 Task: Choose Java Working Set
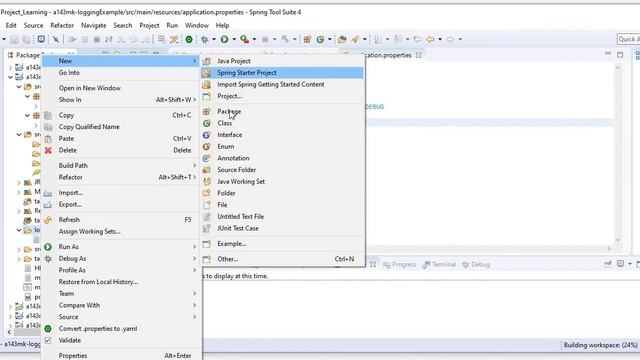pyautogui.click(x=282, y=181)
